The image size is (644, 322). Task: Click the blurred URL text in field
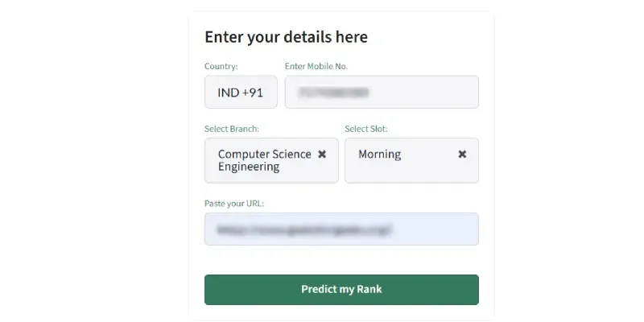pyautogui.click(x=304, y=229)
